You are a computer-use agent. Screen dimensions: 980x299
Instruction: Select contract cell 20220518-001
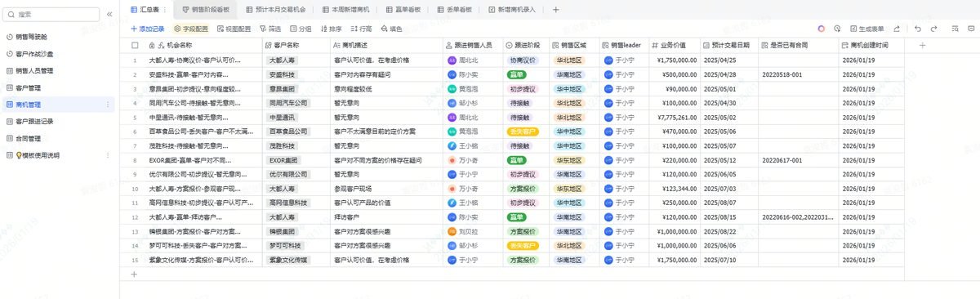pyautogui.click(x=799, y=74)
